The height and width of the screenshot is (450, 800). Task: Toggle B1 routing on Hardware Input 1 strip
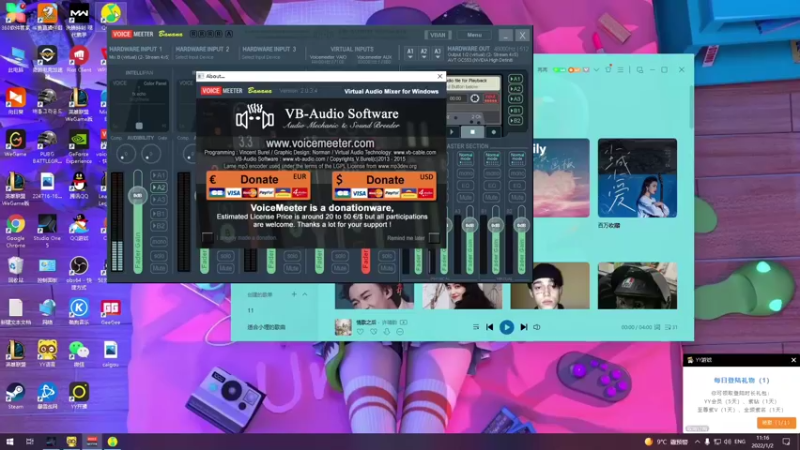pyautogui.click(x=159, y=214)
